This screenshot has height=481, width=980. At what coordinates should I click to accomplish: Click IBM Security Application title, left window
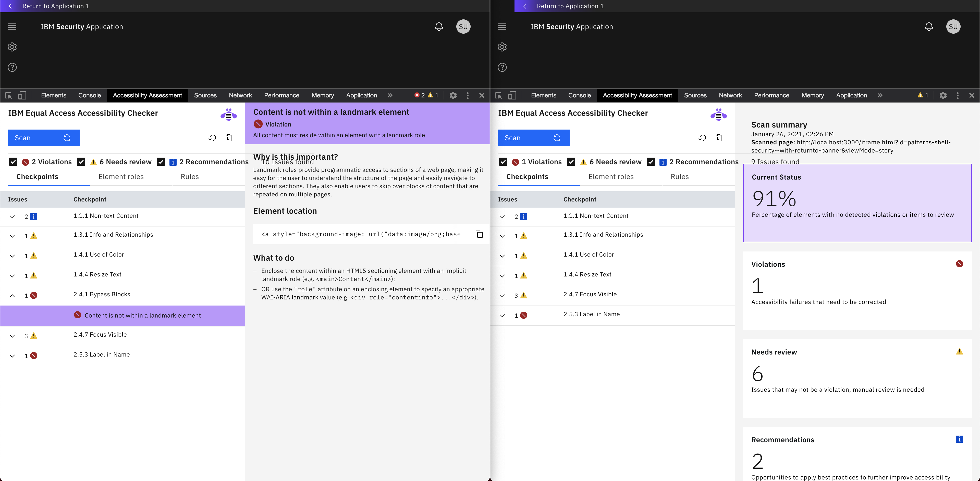(82, 27)
